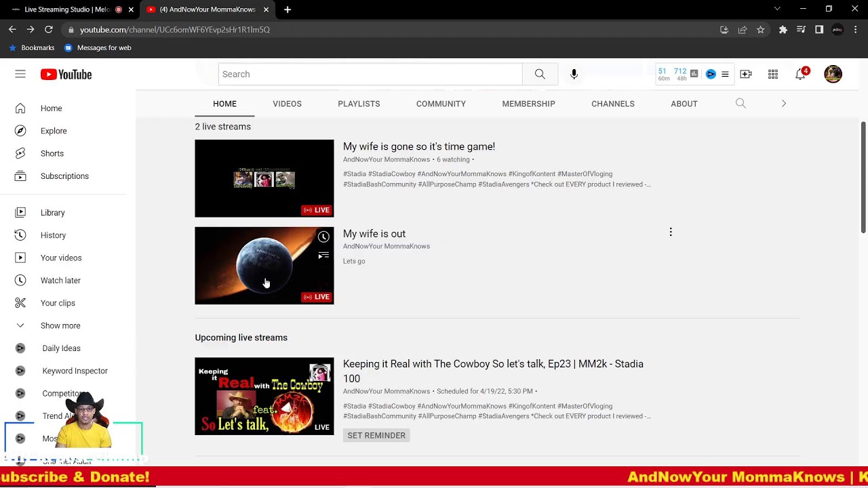Close the AndNowYour MommaKnows browser tab
The image size is (868, 488).
[x=266, y=9]
